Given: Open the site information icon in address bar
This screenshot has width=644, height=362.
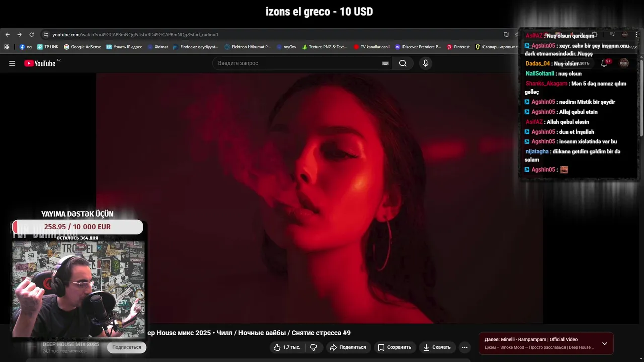Looking at the screenshot, I should pyautogui.click(x=46, y=35).
